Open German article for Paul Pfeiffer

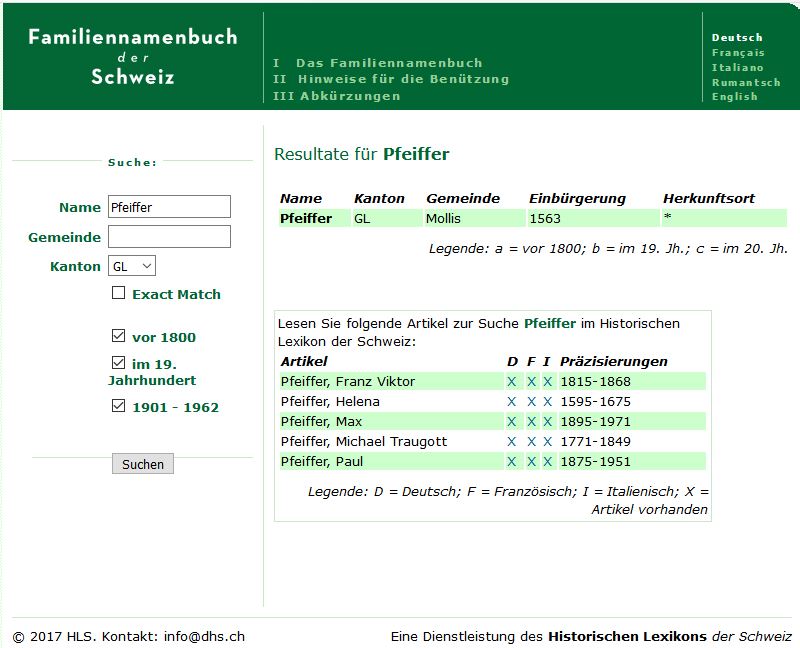[x=512, y=462]
